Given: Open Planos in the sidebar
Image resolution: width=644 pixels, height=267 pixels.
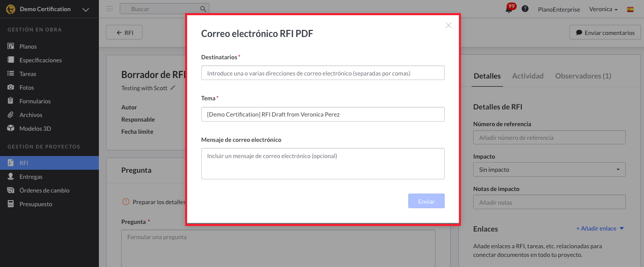Looking at the screenshot, I should 28,47.
